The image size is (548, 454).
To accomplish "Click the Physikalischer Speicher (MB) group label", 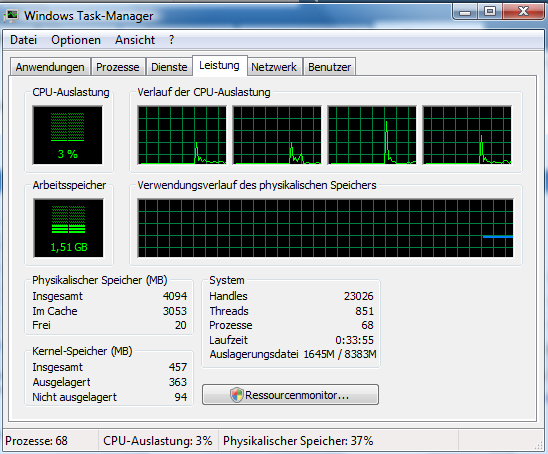I will [100, 280].
